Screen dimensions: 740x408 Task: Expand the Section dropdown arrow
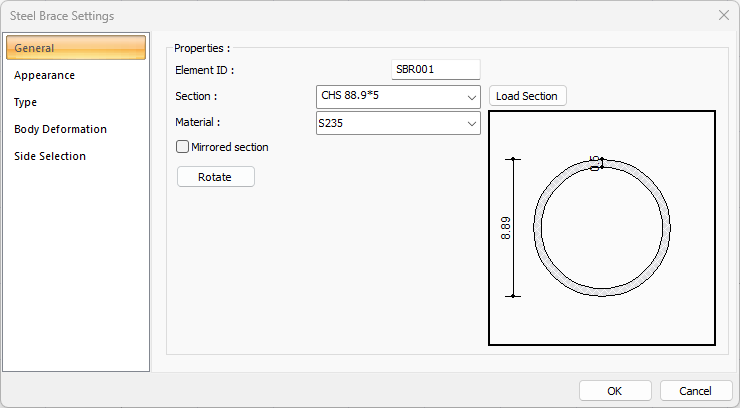click(x=471, y=97)
